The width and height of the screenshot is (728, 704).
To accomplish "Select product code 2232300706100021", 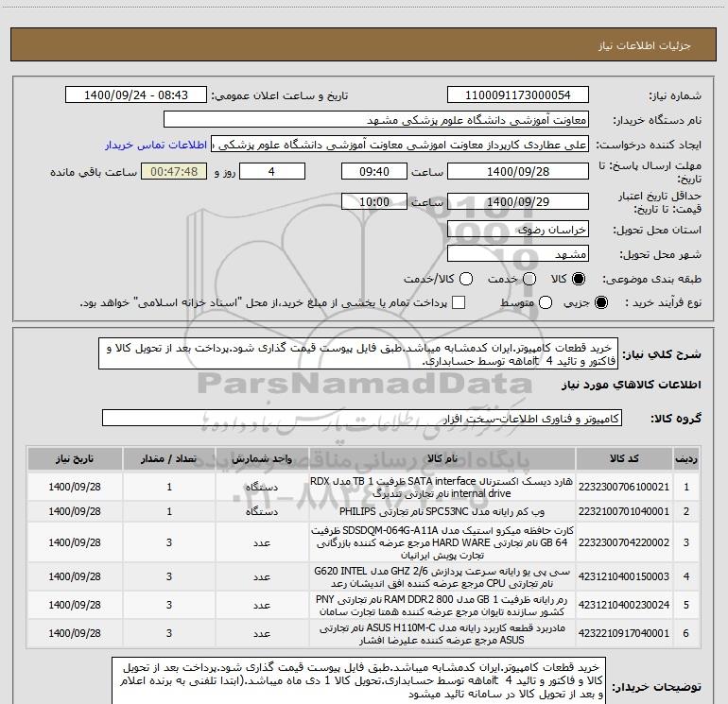I will [x=624, y=487].
